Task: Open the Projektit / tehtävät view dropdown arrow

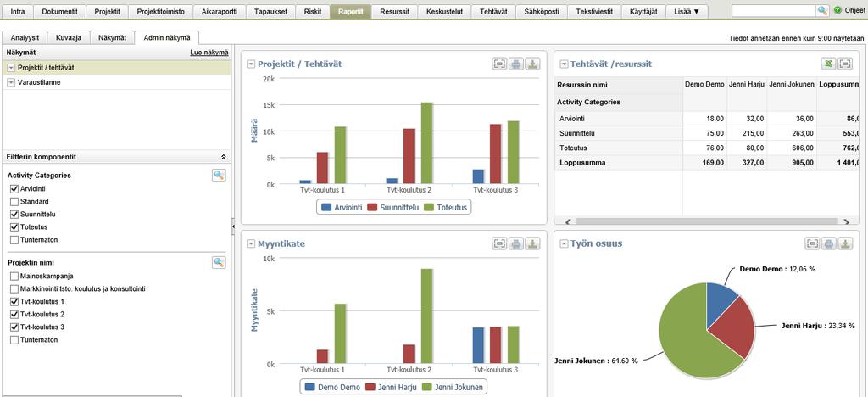Action: (x=11, y=68)
